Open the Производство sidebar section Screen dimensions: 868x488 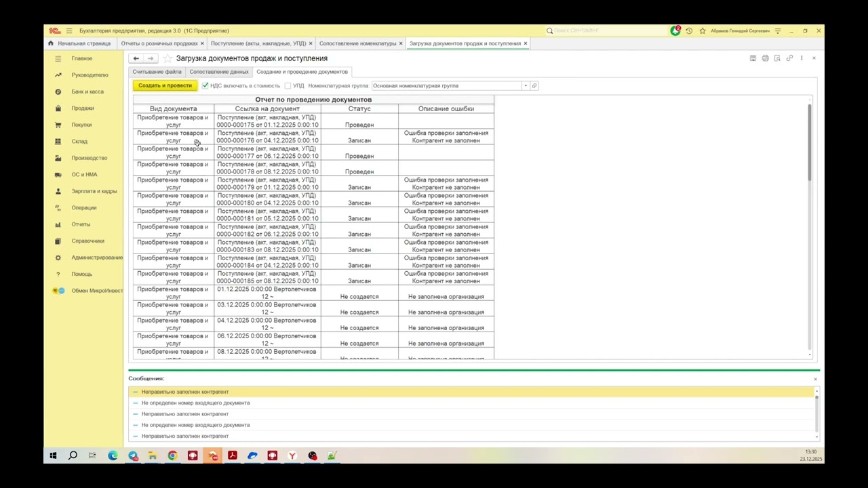(90, 158)
